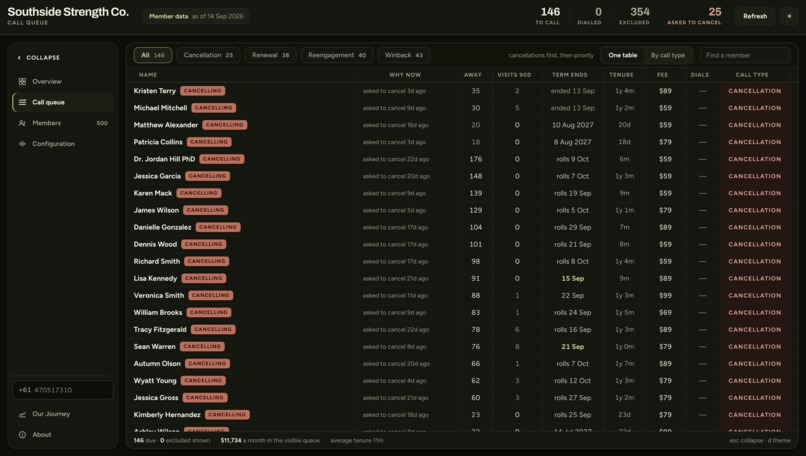Click Sean Warren's 21 Sep term end
Screen dimensions: 806x456
(x=572, y=346)
